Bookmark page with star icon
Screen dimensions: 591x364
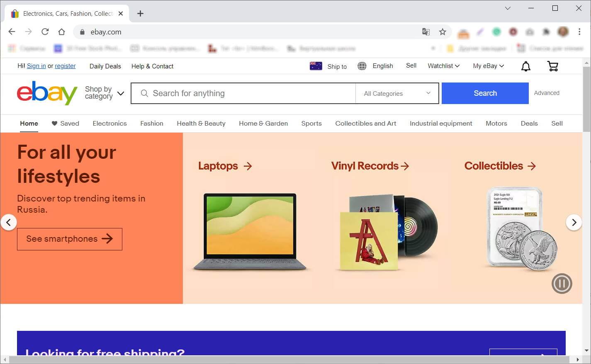click(x=443, y=32)
